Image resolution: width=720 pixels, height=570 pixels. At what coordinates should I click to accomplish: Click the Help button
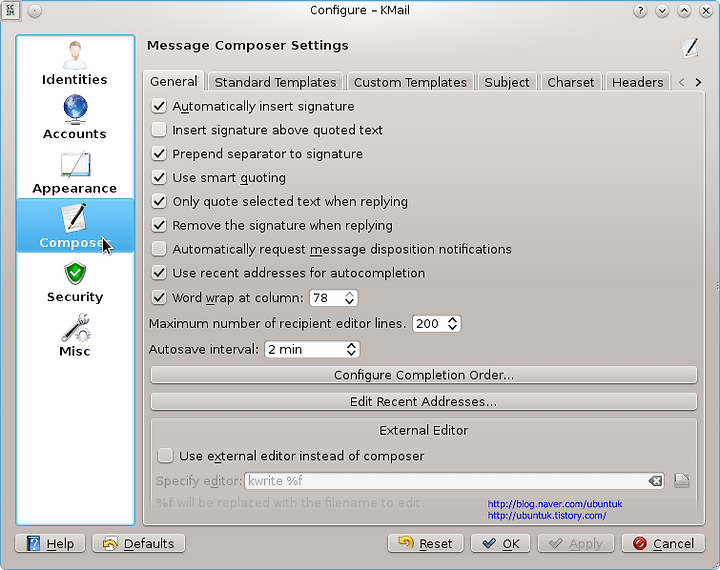tap(50, 543)
